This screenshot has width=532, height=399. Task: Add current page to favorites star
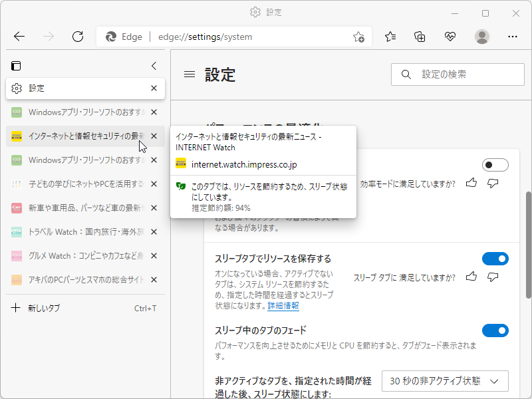(x=358, y=38)
